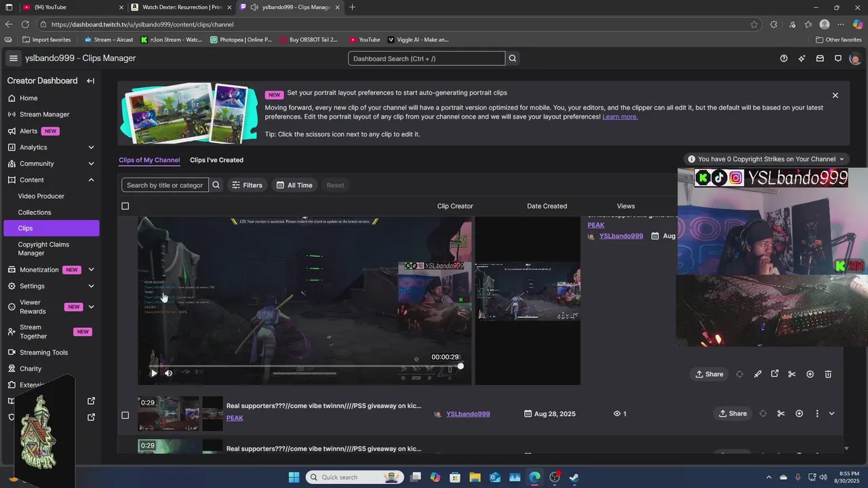This screenshot has height=488, width=868.
Task: Check the Aug 28 clip row checkbox
Action: click(125, 415)
